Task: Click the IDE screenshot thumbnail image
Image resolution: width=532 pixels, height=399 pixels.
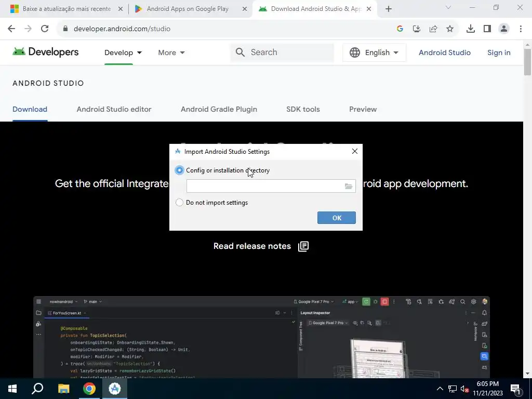Action: 261,337
